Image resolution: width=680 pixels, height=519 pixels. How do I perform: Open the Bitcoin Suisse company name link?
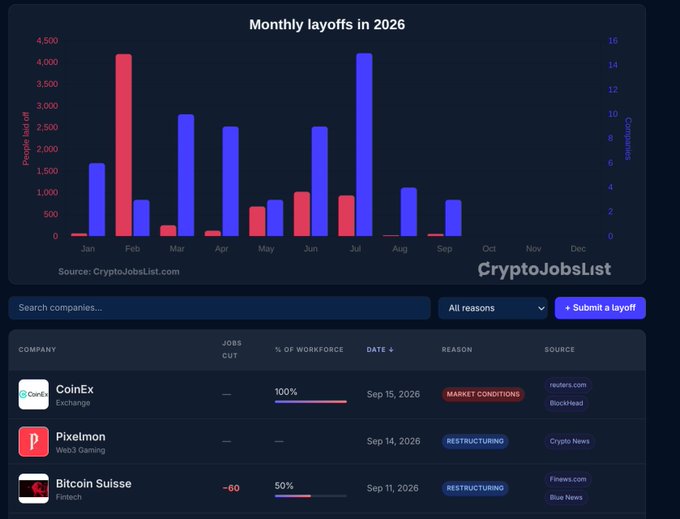pos(94,483)
